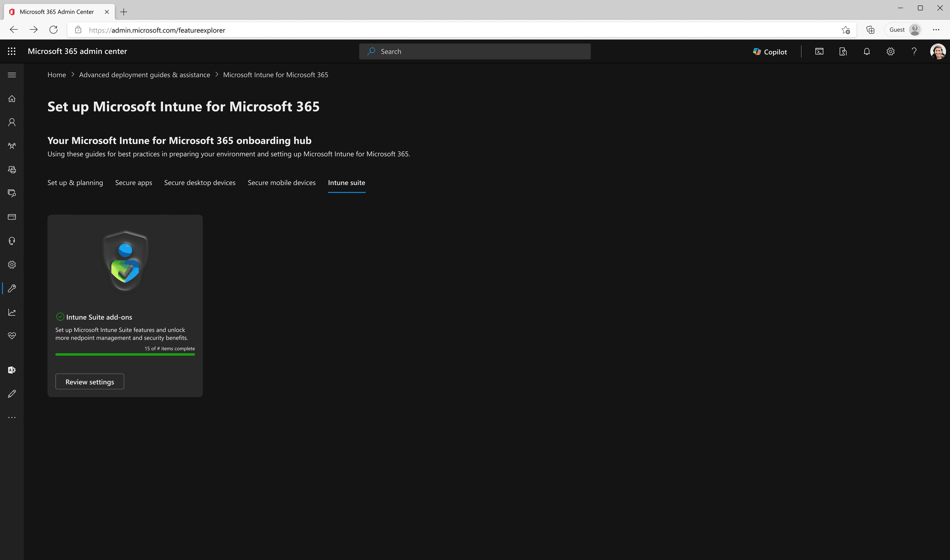Switch to Secure apps tab
The image size is (950, 560).
click(133, 183)
